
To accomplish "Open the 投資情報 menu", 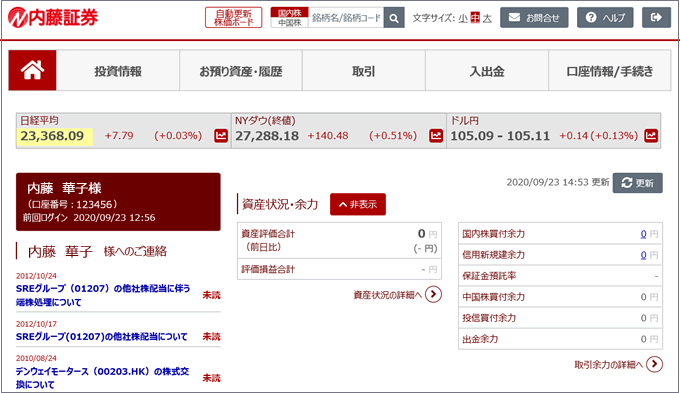I will click(118, 71).
